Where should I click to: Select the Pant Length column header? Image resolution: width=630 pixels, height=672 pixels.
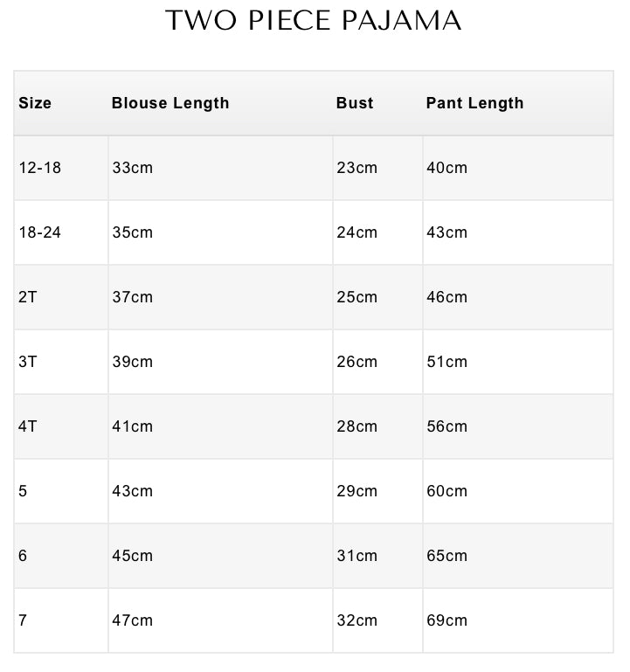click(x=474, y=103)
